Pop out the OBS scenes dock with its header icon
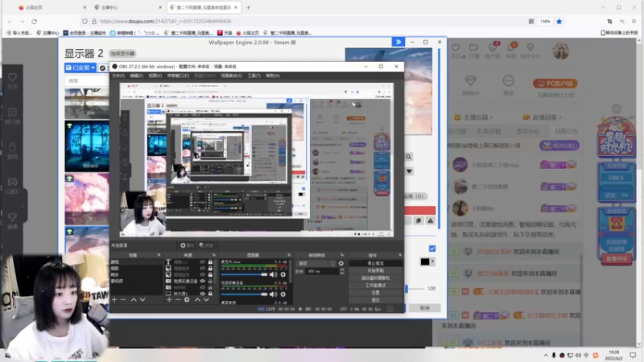 [159, 255]
